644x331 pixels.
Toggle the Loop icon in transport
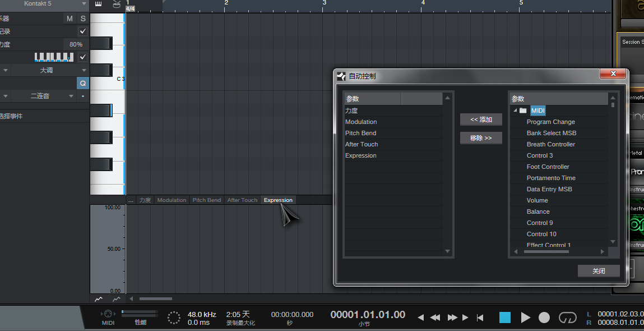[x=568, y=318]
